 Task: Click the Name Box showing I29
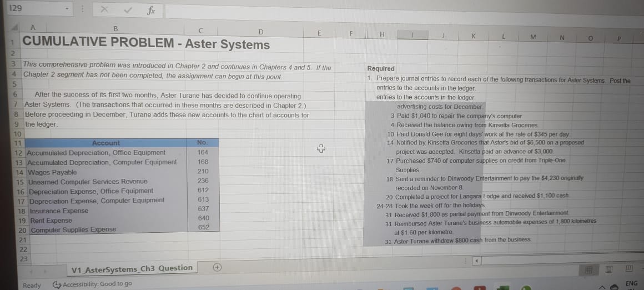[x=39, y=8]
